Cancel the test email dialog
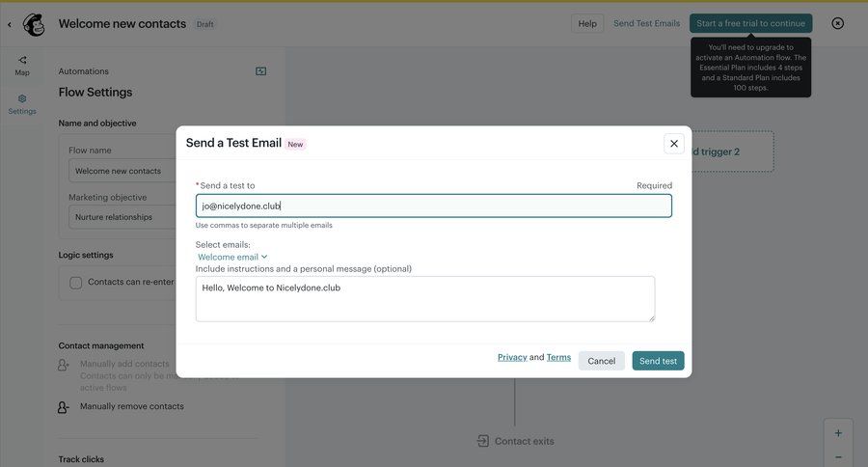 click(x=601, y=361)
